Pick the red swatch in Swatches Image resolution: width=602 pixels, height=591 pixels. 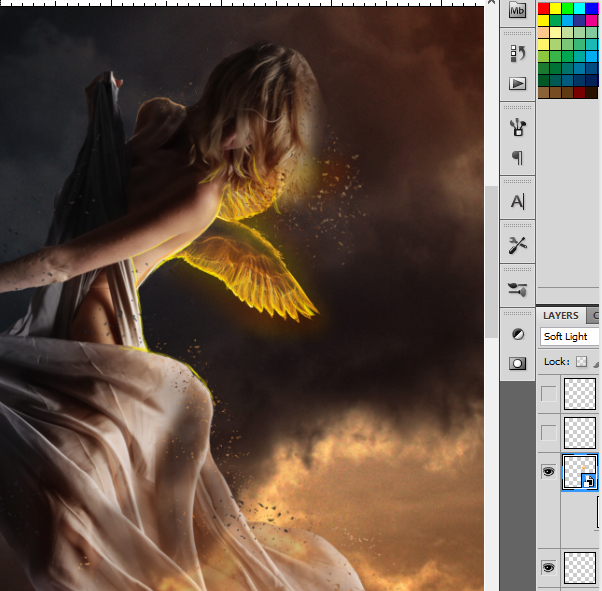click(x=544, y=8)
